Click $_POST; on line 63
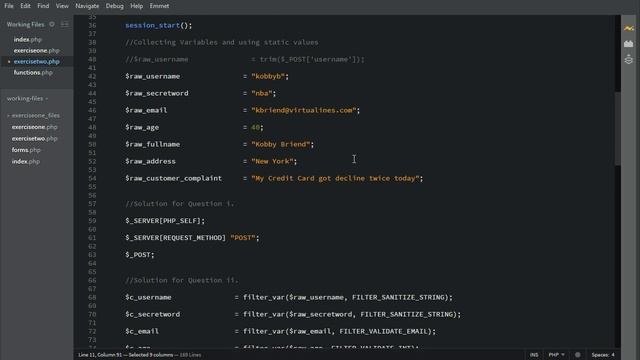Screen dimensions: 640x360 (x=140, y=255)
